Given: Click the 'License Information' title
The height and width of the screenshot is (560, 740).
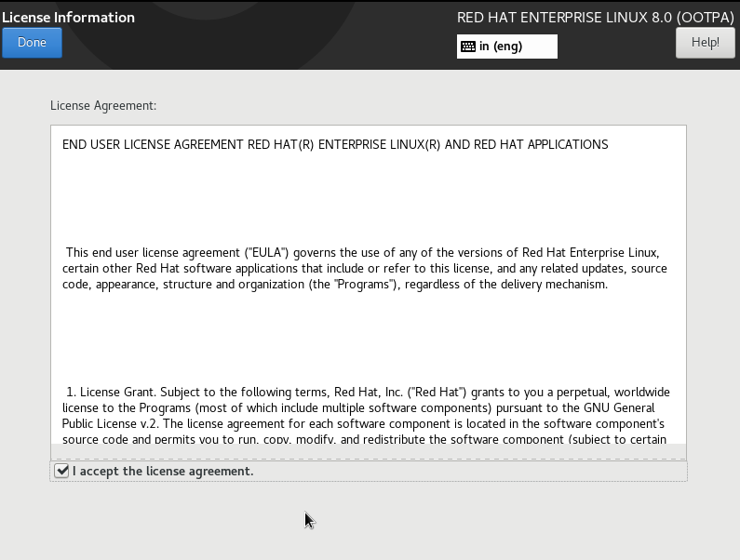Looking at the screenshot, I should click(69, 18).
